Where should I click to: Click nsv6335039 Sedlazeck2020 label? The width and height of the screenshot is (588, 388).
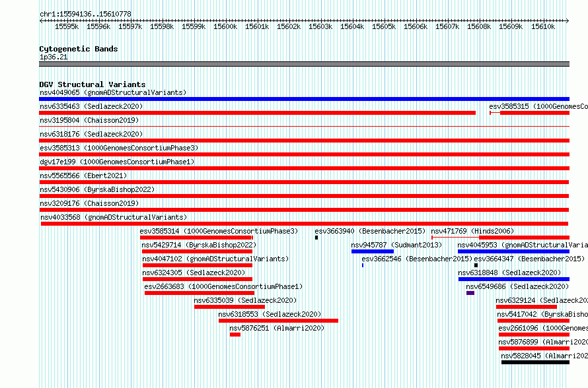point(245,300)
